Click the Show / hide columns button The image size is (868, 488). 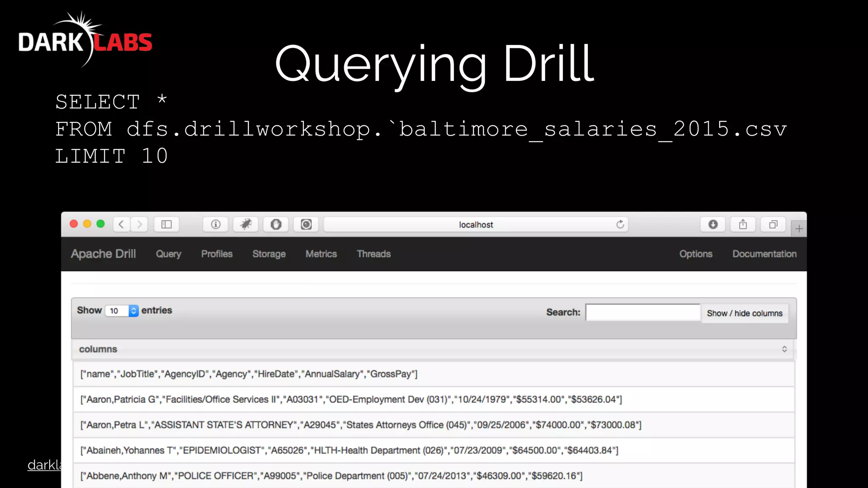(x=745, y=313)
